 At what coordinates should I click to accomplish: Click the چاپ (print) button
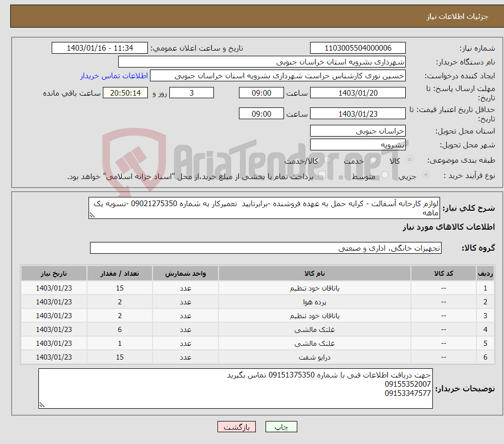coord(281,427)
